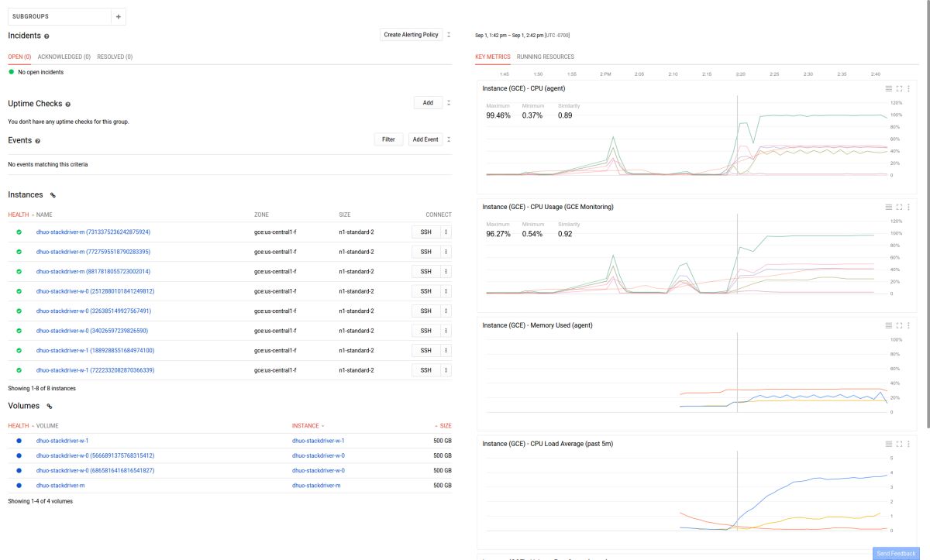Image resolution: width=930 pixels, height=560 pixels.
Task: Click the page vertical scrollbar
Action: pos(928,213)
